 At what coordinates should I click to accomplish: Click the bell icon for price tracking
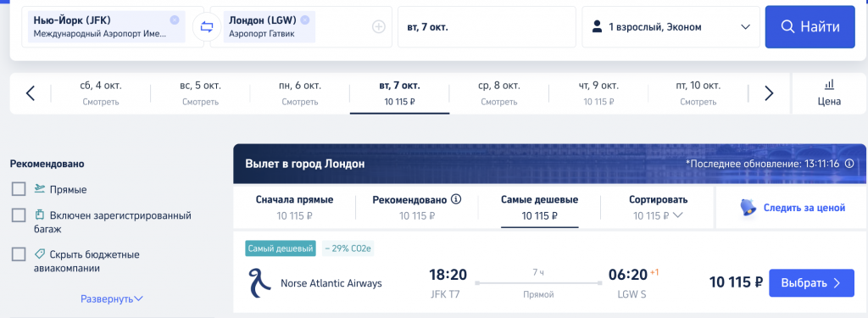pos(748,208)
